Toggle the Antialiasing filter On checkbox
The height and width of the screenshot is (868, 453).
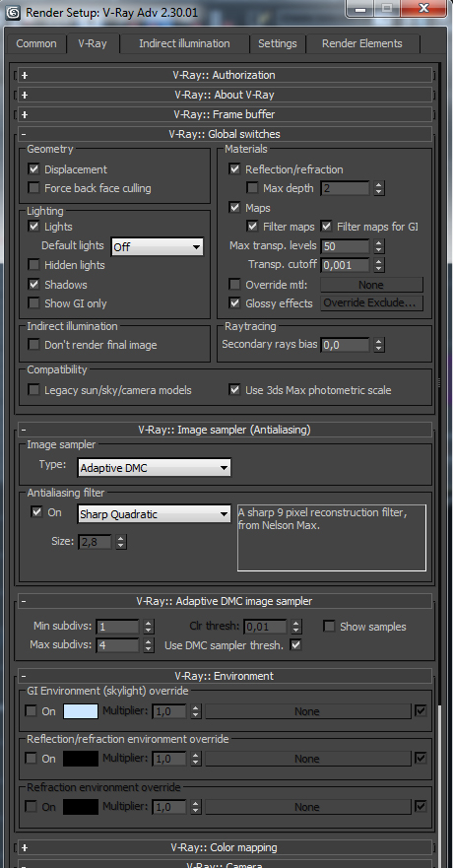[x=37, y=512]
